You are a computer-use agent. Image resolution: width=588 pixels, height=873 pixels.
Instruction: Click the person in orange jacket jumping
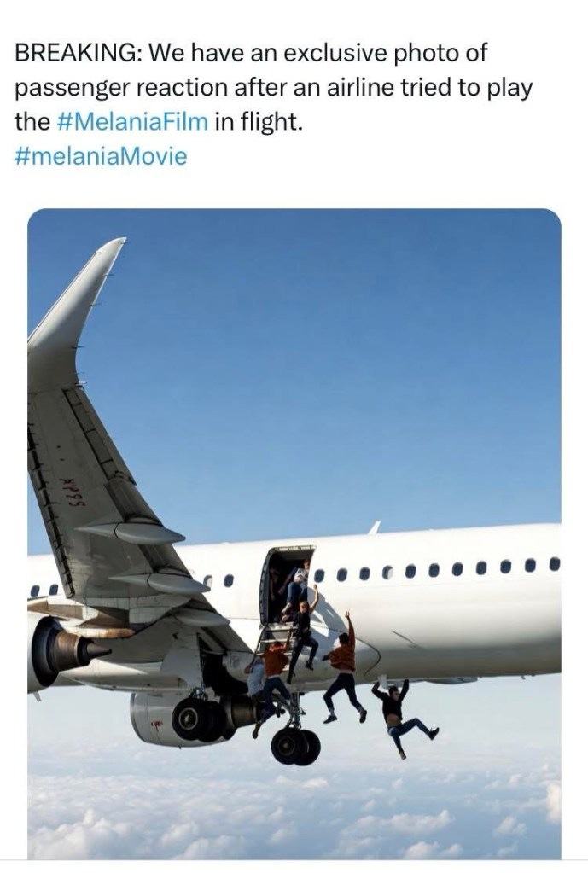(344, 668)
